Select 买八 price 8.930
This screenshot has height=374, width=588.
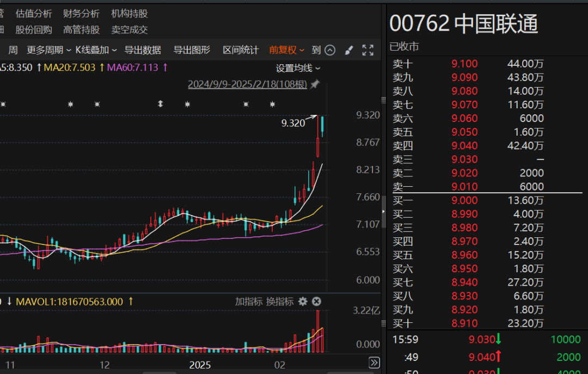464,296
